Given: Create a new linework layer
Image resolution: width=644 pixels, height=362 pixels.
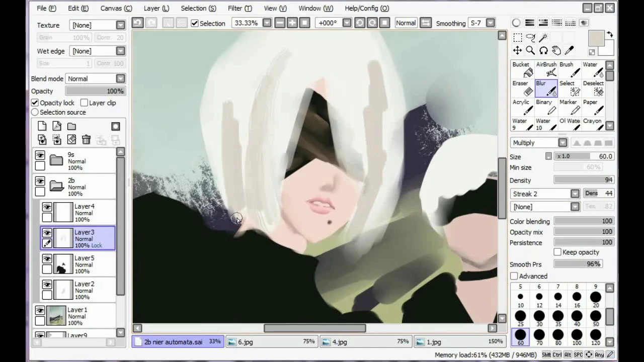Looking at the screenshot, I should click(x=57, y=126).
